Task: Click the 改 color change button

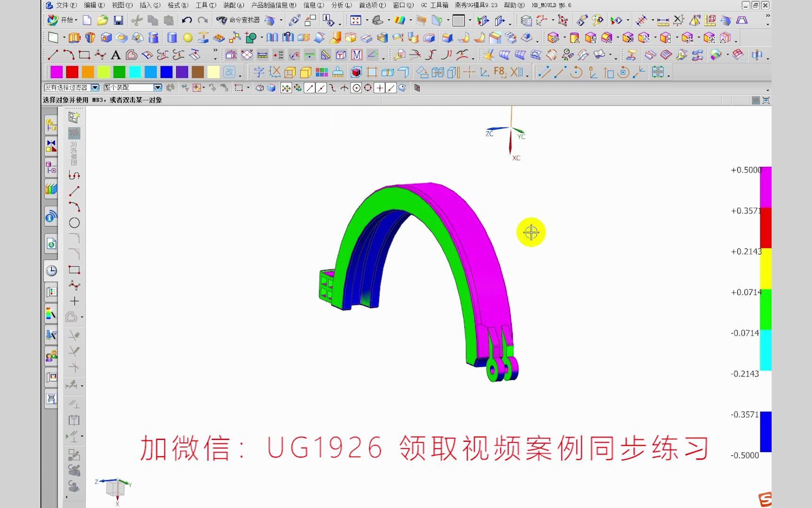Action: tap(229, 72)
